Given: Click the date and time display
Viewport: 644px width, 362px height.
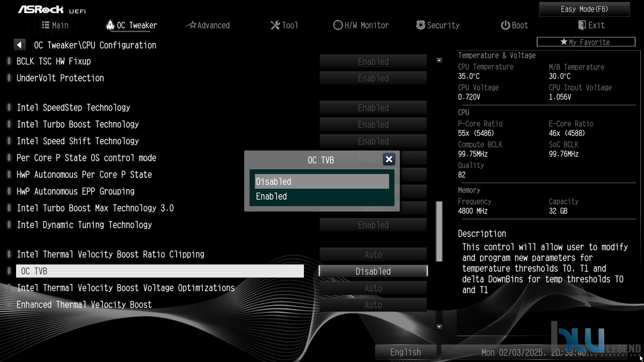Looking at the screenshot, I should (x=534, y=353).
